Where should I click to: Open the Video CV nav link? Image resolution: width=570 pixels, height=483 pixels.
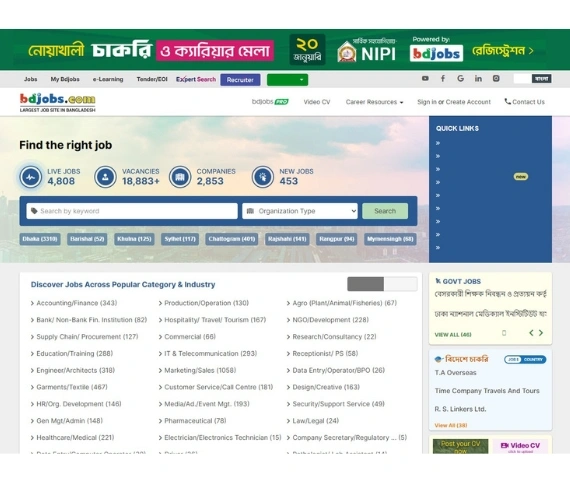317,102
